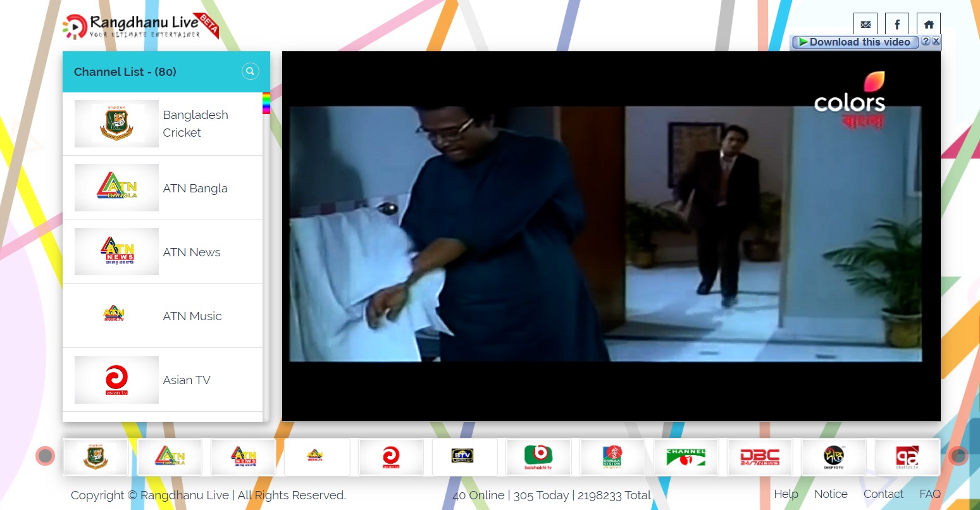The width and height of the screenshot is (980, 510).
Task: Pick DBC 24/7 News in carousel
Action: [x=760, y=457]
